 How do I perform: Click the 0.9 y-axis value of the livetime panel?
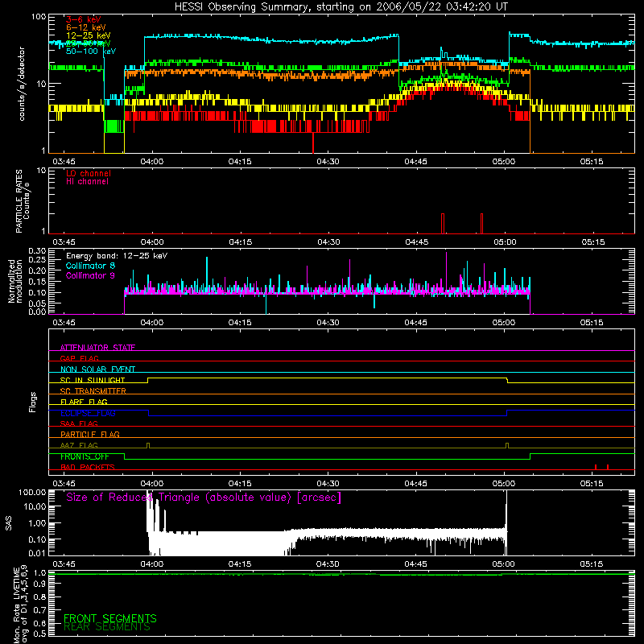[x=39, y=584]
